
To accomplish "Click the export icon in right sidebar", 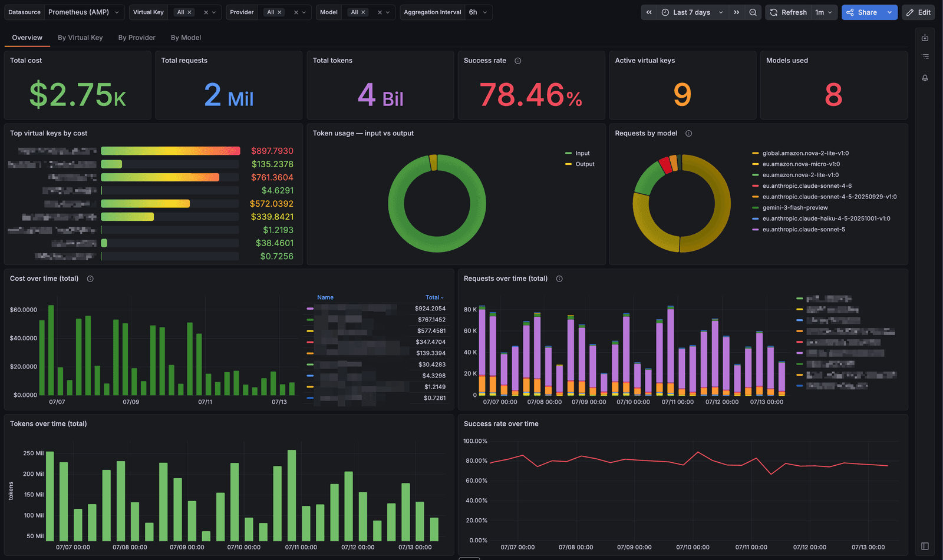I will (x=925, y=38).
